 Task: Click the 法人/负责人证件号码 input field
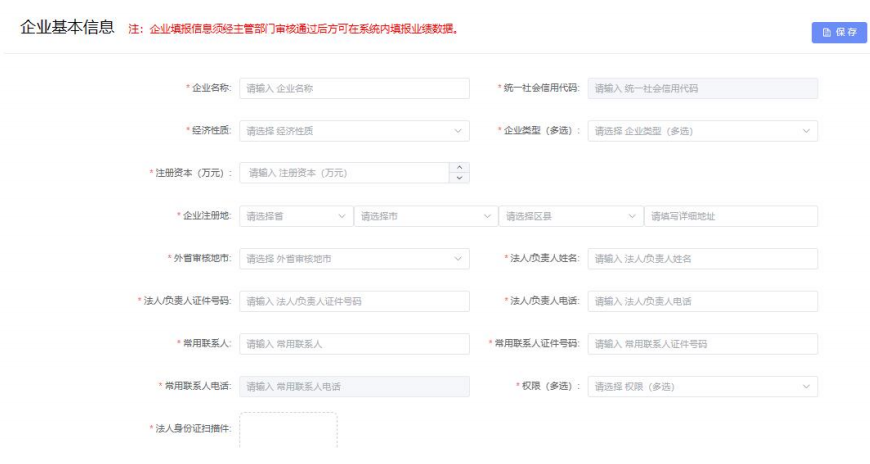pyautogui.click(x=355, y=301)
